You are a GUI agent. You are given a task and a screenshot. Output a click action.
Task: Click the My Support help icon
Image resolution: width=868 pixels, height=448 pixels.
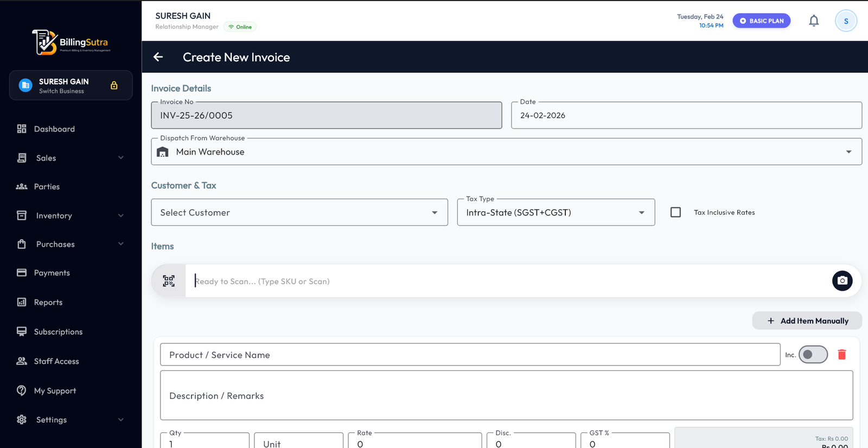click(x=22, y=391)
